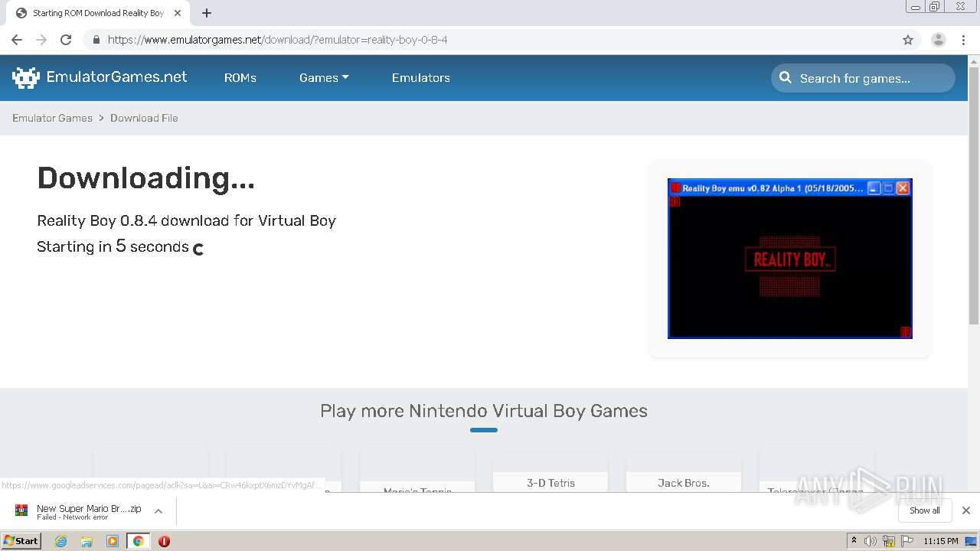The height and width of the screenshot is (551, 980).
Task: Click the red Opera taskbar icon
Action: (164, 541)
